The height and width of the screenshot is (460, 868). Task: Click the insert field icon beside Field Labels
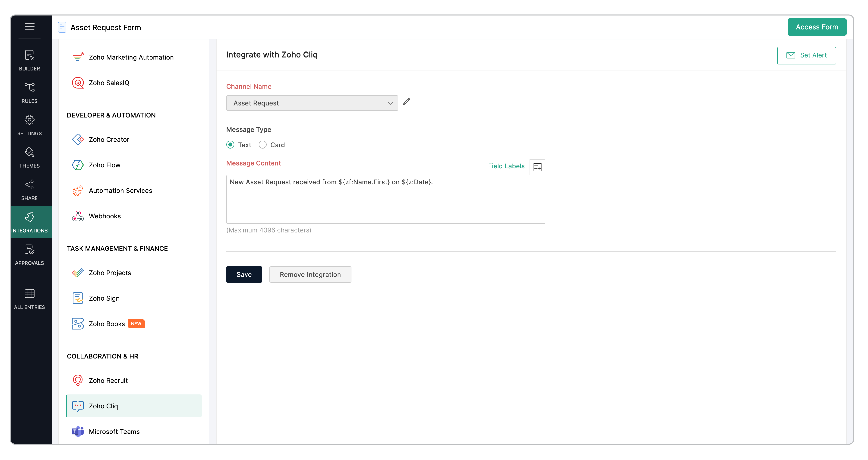(x=537, y=167)
